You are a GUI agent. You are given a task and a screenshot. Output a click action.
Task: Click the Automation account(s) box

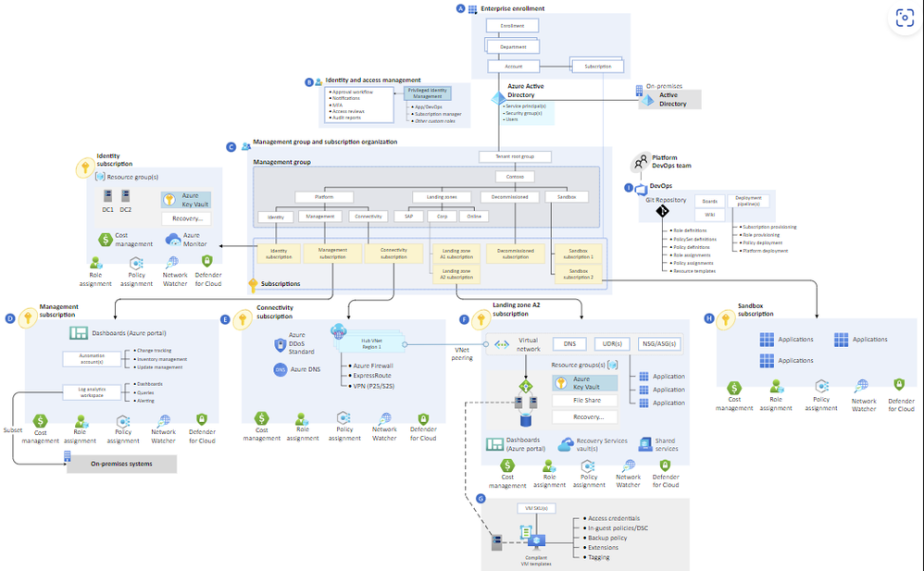(x=92, y=359)
